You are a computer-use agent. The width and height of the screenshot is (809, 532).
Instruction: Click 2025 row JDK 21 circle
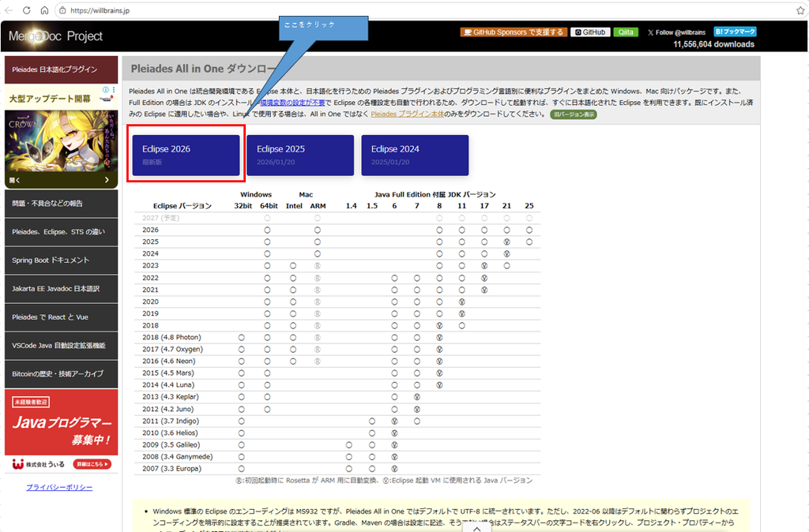point(506,242)
